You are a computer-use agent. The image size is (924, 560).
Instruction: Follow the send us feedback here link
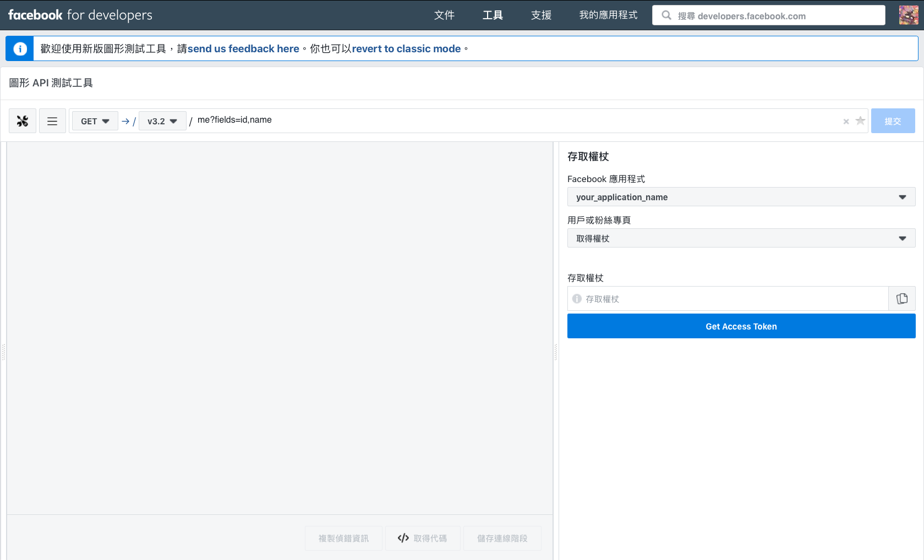coord(243,49)
